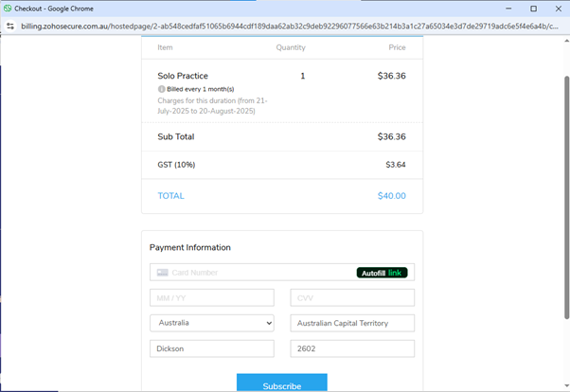Click the Checkout window favicon in title bar
The height and width of the screenshot is (392, 570).
(x=7, y=8)
